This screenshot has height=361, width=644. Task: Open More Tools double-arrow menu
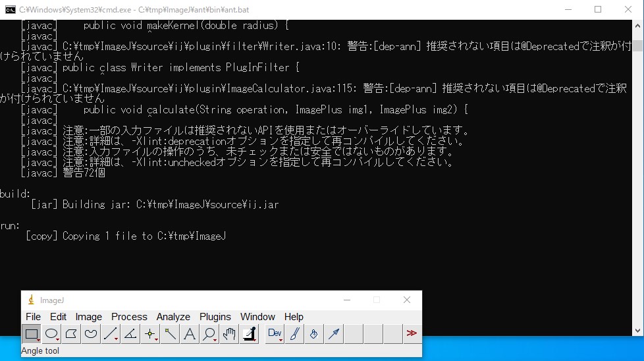[x=412, y=333]
